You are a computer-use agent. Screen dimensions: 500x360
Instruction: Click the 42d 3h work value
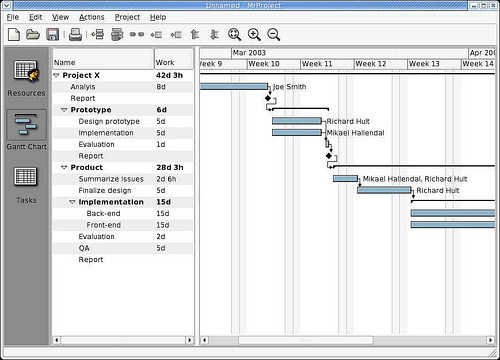(169, 75)
